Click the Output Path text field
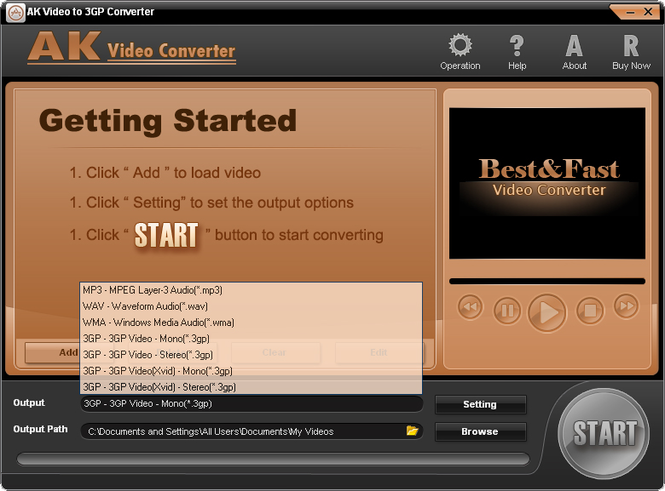 (251, 431)
